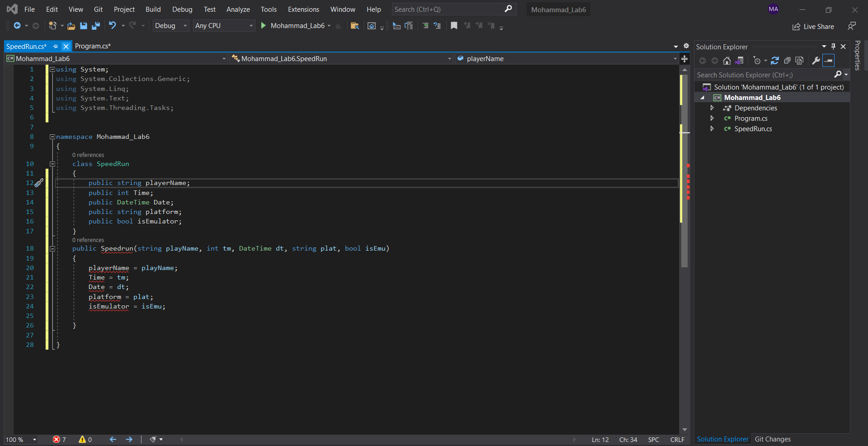Click the Save All toolbar icon
The height and width of the screenshot is (446, 868).
(x=95, y=26)
